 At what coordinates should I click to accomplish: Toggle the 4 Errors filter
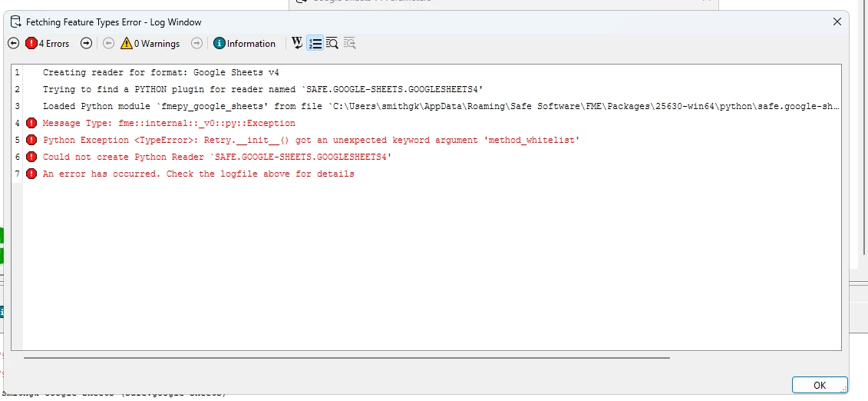point(48,43)
